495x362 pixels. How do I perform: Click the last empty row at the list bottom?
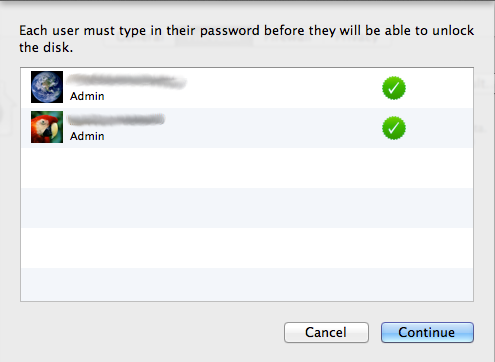click(247, 284)
